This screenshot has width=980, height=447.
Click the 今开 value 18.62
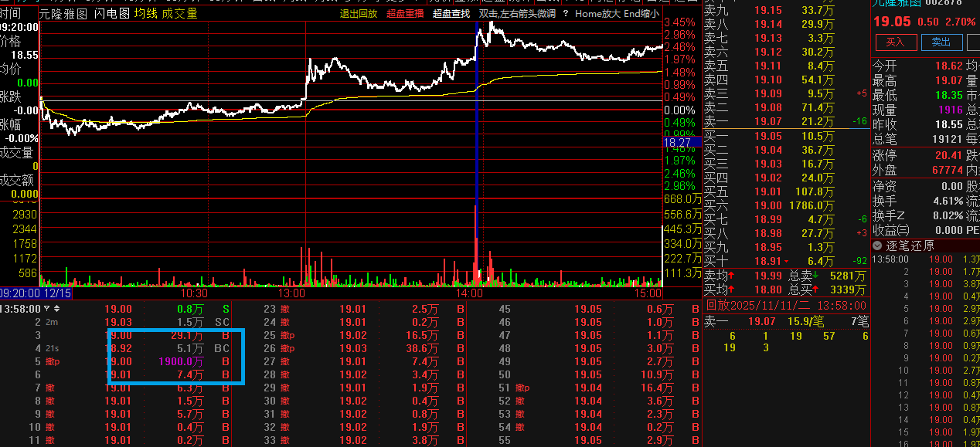949,66
